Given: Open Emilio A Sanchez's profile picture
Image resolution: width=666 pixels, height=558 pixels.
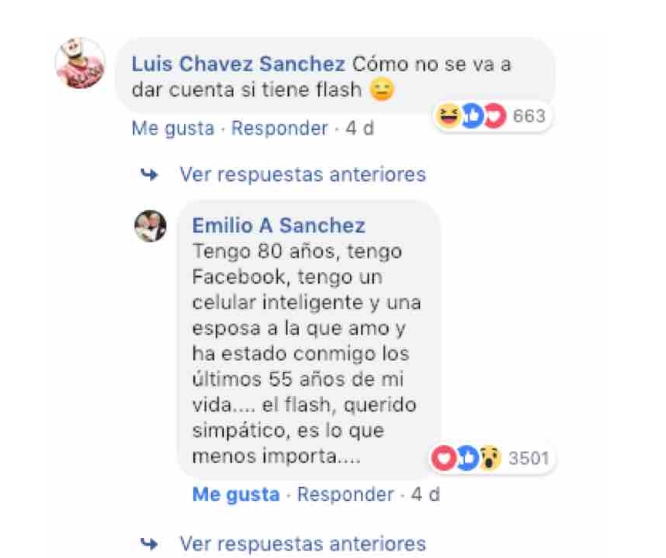Looking at the screenshot, I should pyautogui.click(x=150, y=226).
